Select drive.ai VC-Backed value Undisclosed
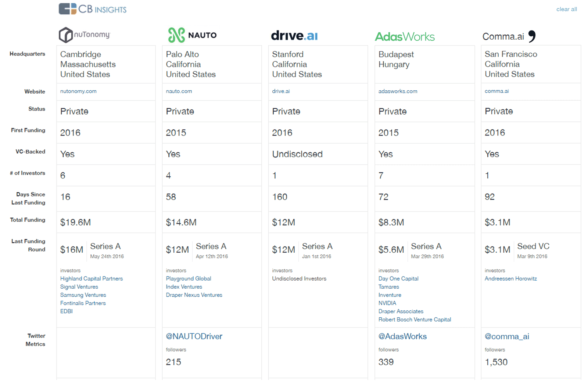The image size is (588, 383). click(297, 154)
